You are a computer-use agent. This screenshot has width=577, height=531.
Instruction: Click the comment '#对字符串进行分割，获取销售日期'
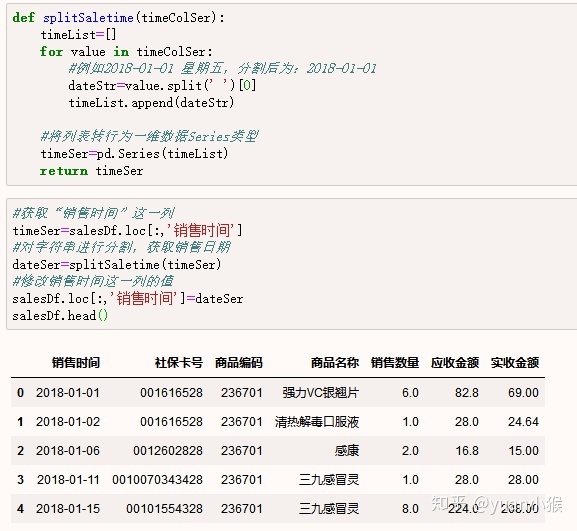[121, 247]
